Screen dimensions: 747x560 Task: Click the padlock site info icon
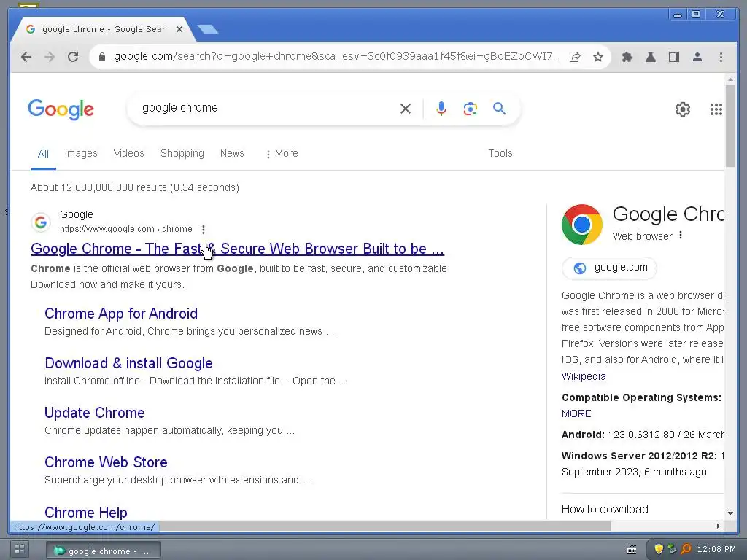coord(101,57)
